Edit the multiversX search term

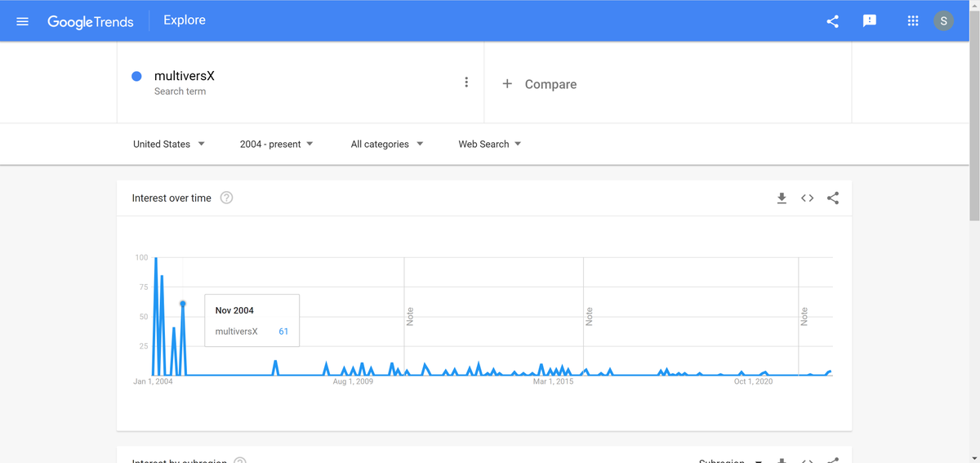[185, 76]
